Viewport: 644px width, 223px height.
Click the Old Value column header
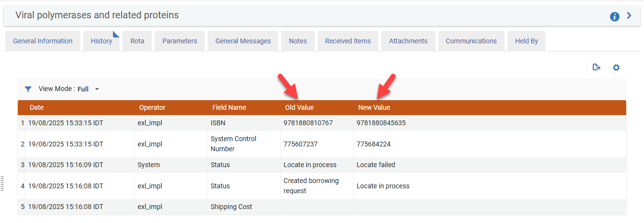299,107
